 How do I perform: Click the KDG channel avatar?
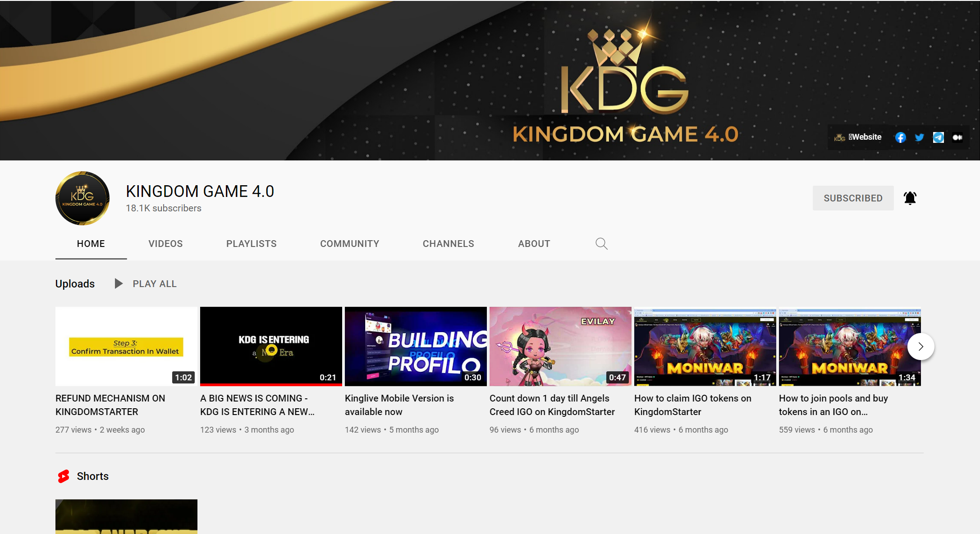82,198
